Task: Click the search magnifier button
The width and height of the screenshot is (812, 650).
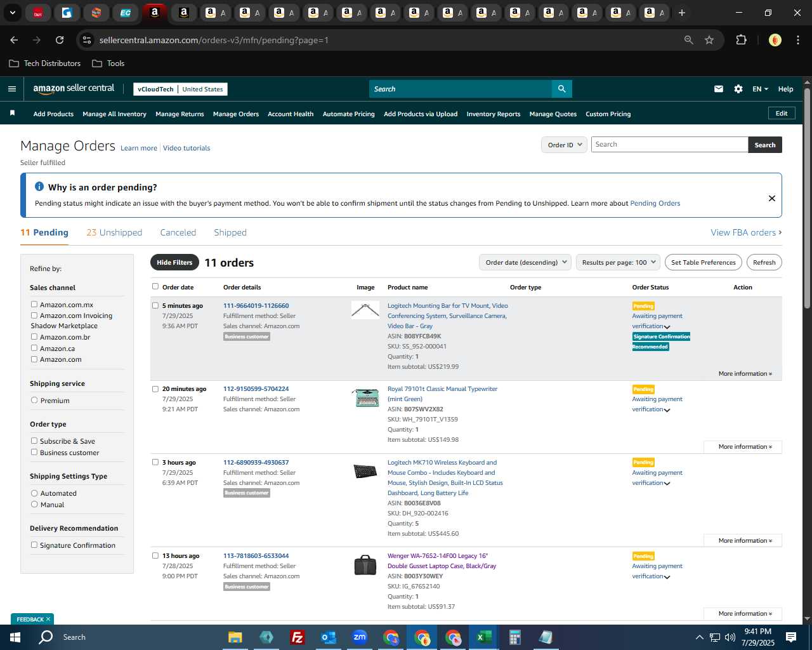Action: coord(561,89)
